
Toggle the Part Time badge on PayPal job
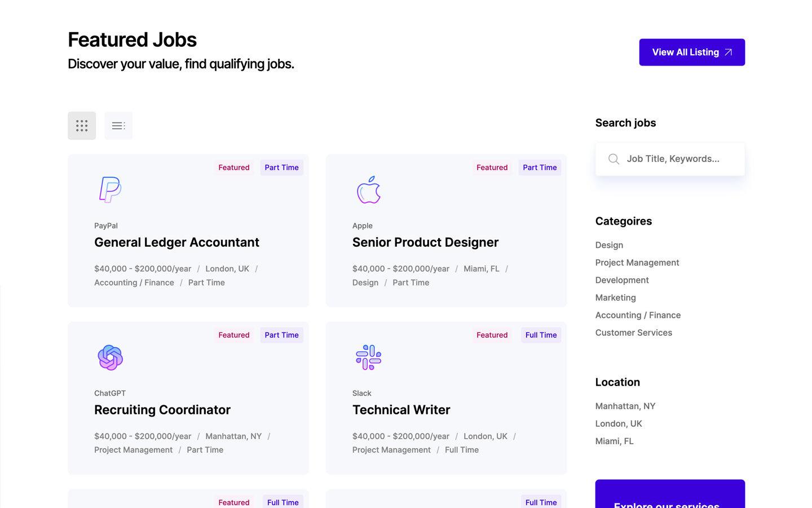tap(281, 167)
